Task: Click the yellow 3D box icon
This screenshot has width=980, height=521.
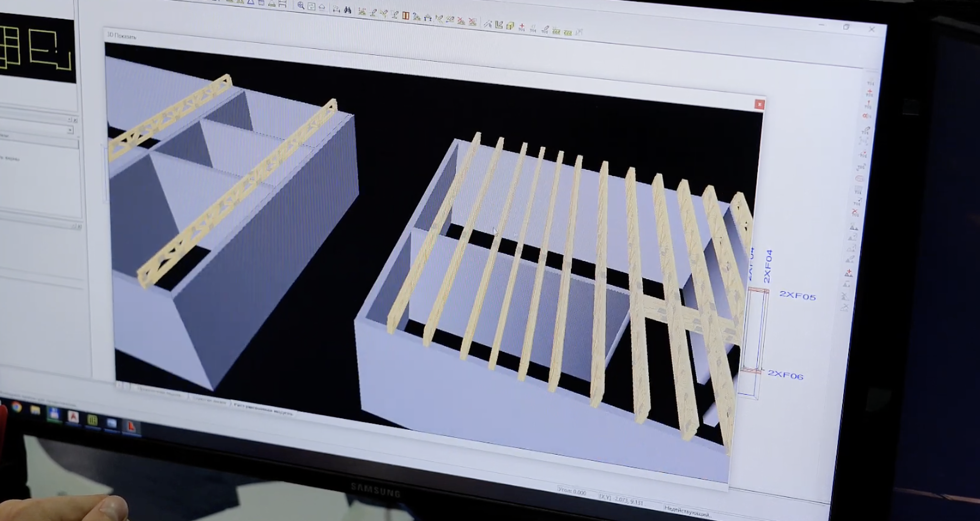Action: click(510, 26)
